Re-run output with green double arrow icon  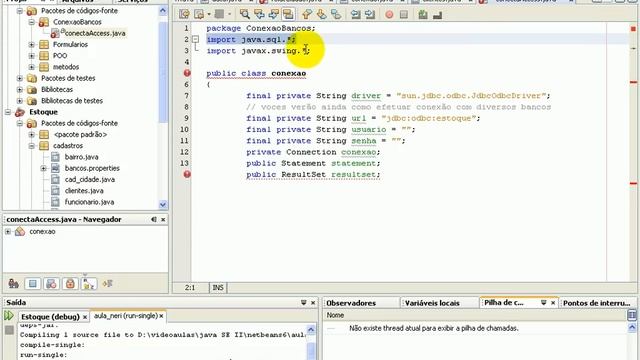coord(9,316)
